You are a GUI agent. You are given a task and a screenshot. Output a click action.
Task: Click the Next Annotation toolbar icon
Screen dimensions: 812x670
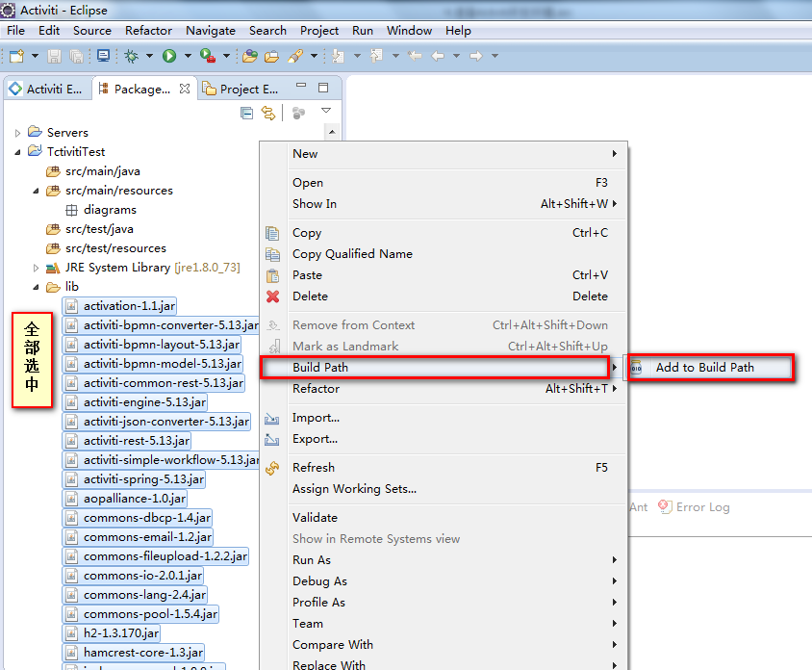[x=338, y=56]
